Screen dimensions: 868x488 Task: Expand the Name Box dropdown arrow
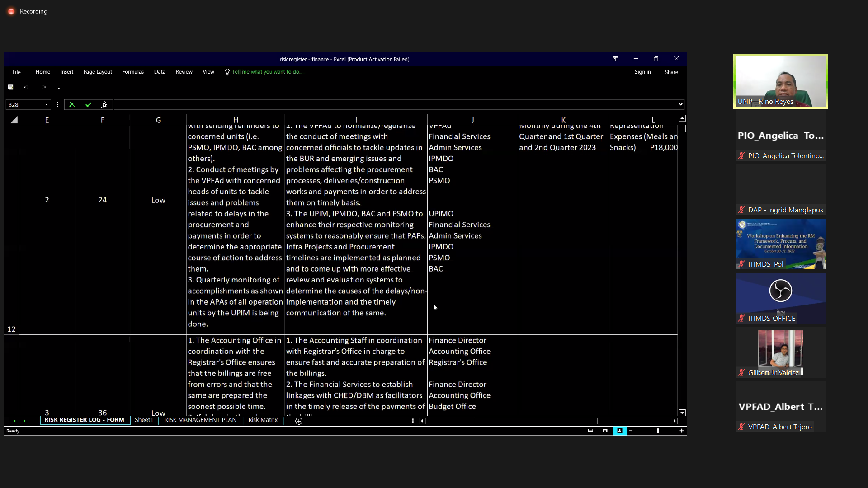[x=46, y=105]
